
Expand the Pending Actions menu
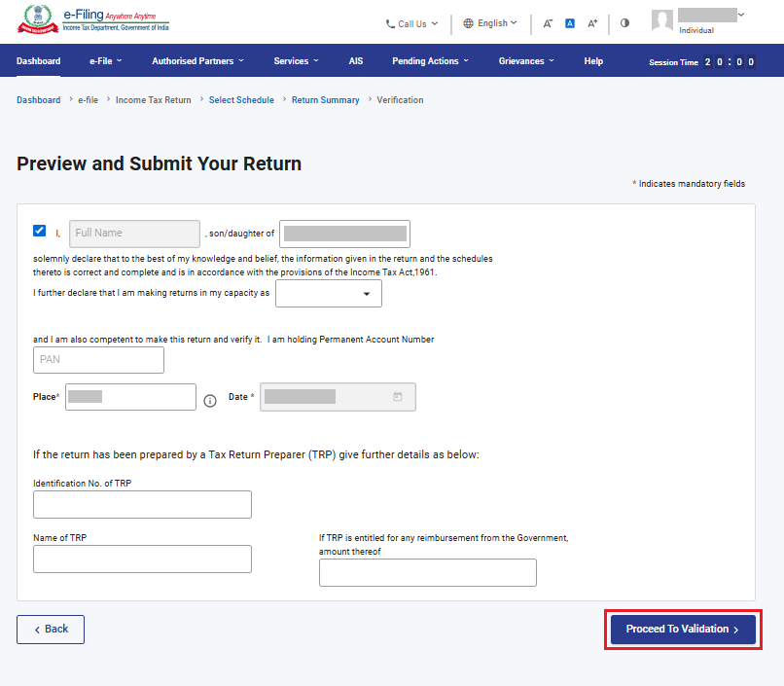431,61
